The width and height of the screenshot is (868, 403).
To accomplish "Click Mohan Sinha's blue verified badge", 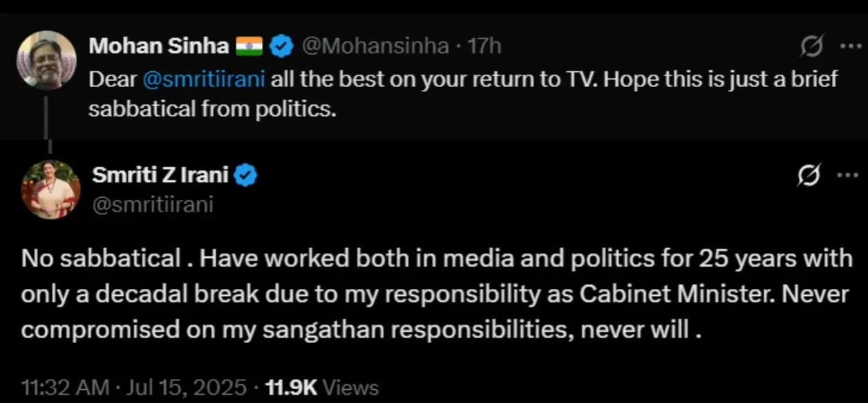I will coord(279,46).
